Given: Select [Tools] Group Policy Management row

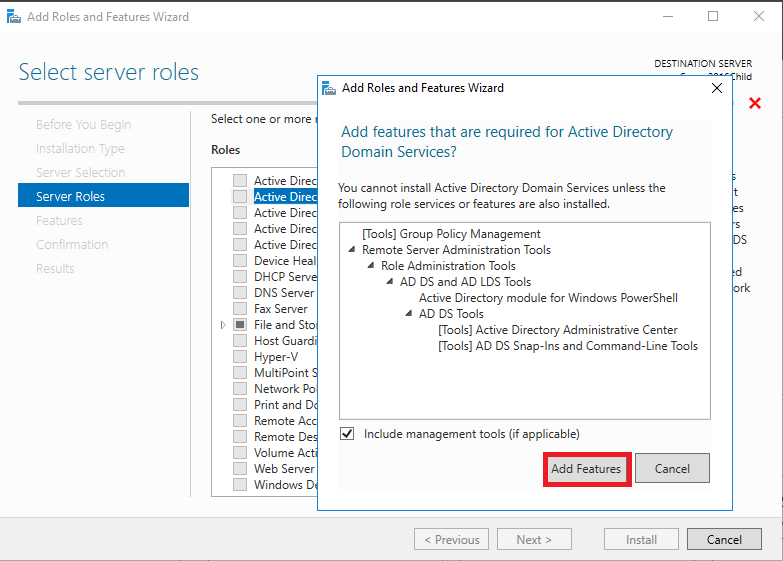Looking at the screenshot, I should pyautogui.click(x=451, y=234).
